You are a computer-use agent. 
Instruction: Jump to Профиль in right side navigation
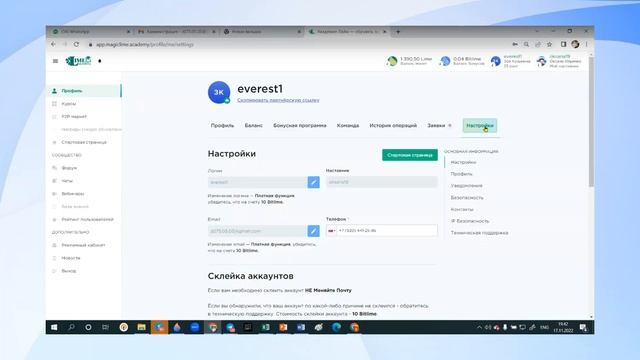pos(462,174)
